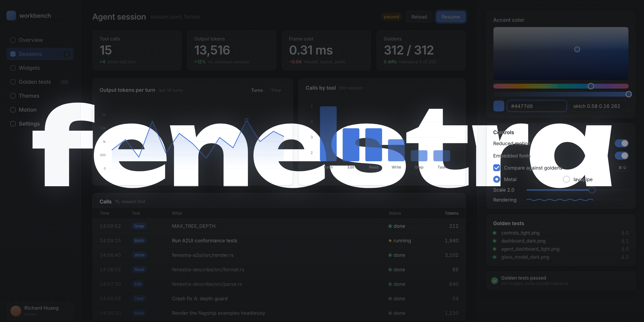Switch chart to Time view
644x322 pixels.
tap(276, 90)
